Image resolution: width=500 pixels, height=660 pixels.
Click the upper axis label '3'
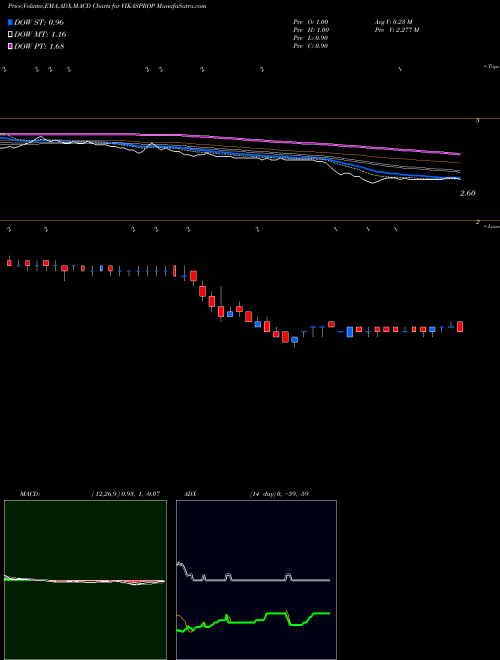477,121
